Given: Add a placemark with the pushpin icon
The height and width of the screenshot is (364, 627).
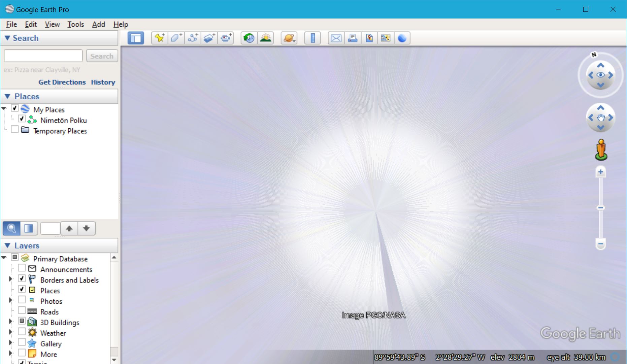Looking at the screenshot, I should click(160, 38).
